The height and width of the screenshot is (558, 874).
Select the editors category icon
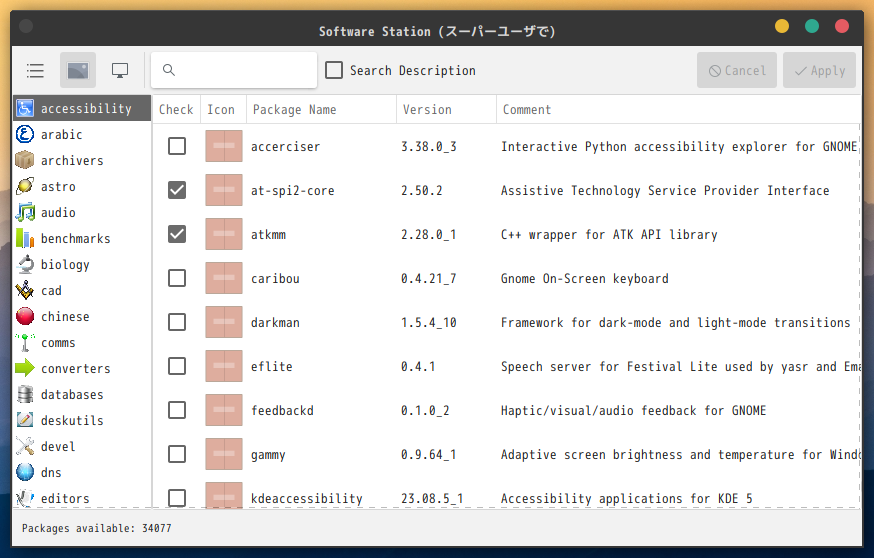(x=25, y=498)
